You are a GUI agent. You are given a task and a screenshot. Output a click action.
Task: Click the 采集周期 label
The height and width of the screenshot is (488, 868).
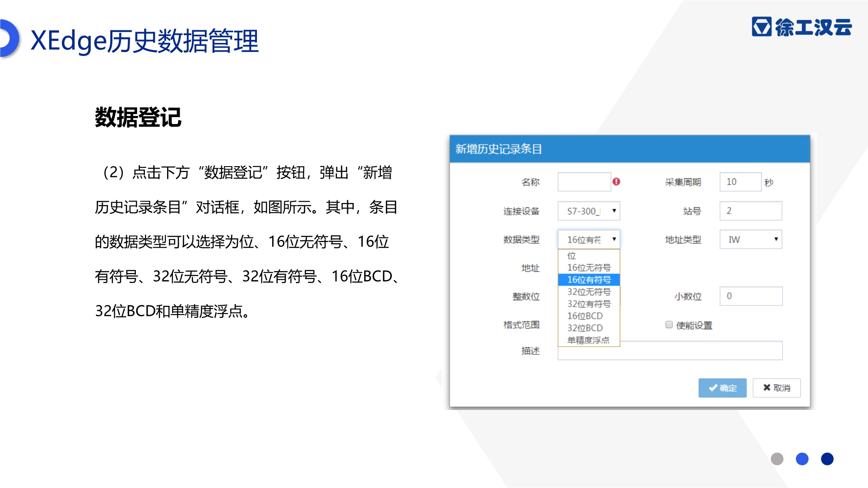tap(683, 182)
